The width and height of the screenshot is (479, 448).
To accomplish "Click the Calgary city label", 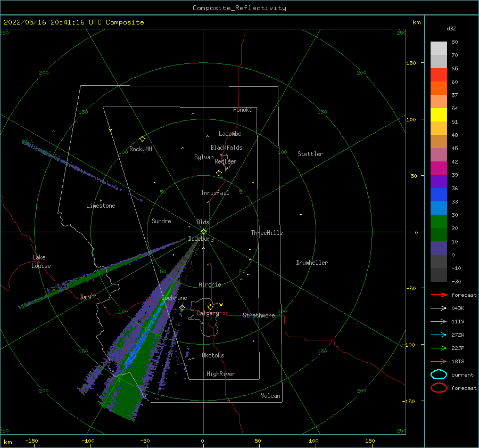I will (x=208, y=313).
